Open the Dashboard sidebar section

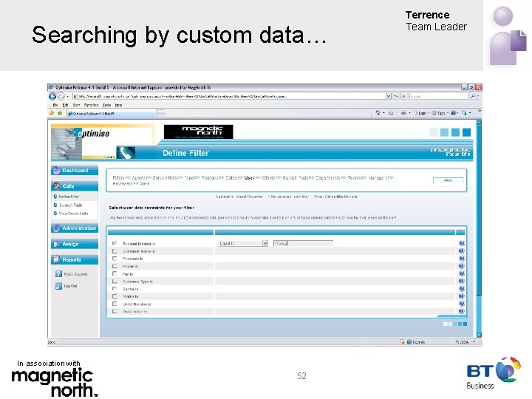(x=75, y=171)
